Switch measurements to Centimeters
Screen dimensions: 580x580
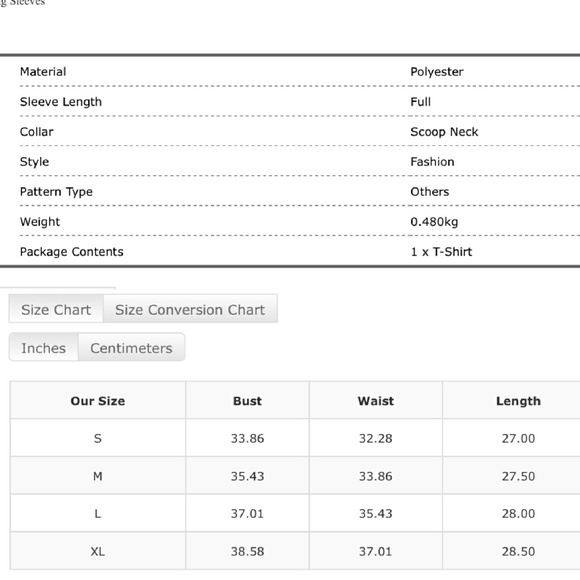coord(131,347)
